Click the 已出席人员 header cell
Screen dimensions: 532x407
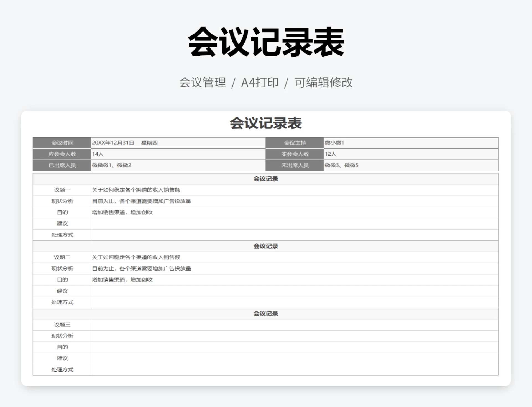62,165
